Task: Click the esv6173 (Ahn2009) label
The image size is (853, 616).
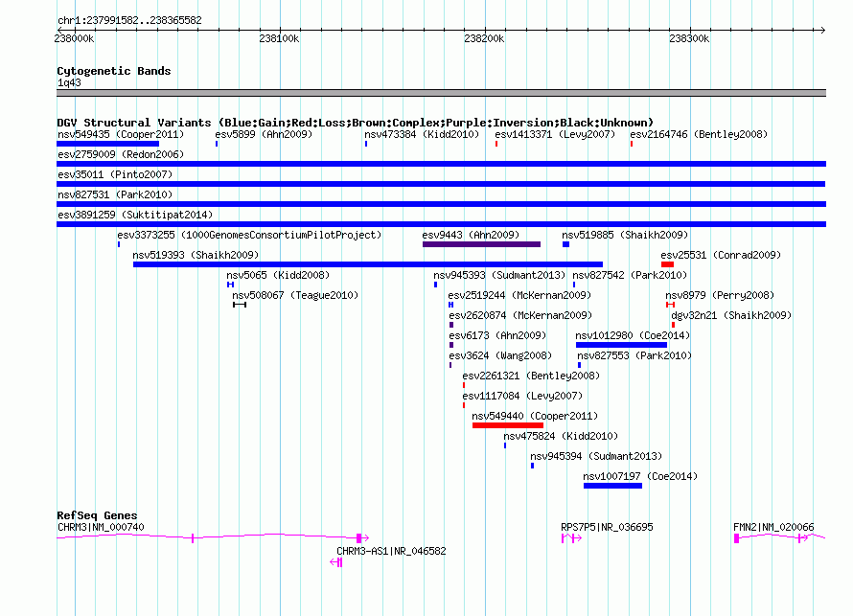Action: [497, 335]
